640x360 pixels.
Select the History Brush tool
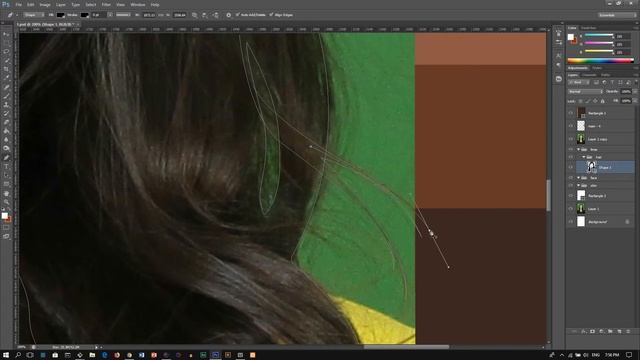click(x=6, y=113)
